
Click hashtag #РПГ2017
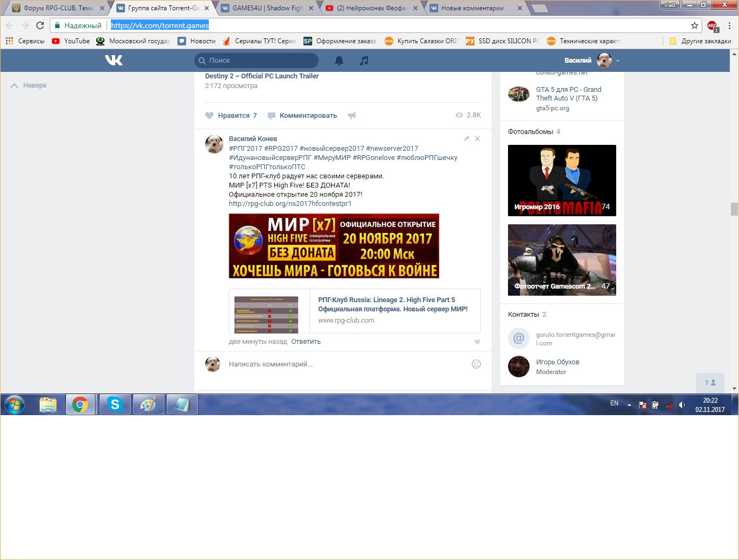(x=246, y=148)
